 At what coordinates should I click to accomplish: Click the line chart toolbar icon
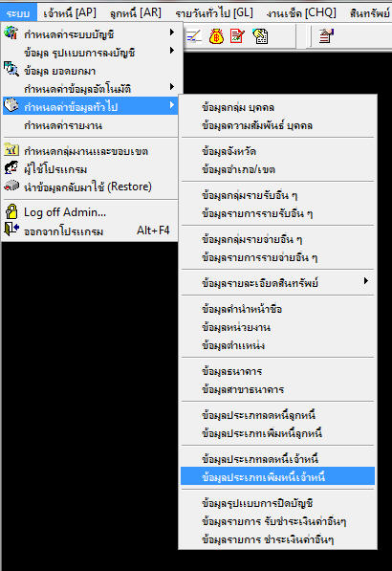tap(194, 36)
